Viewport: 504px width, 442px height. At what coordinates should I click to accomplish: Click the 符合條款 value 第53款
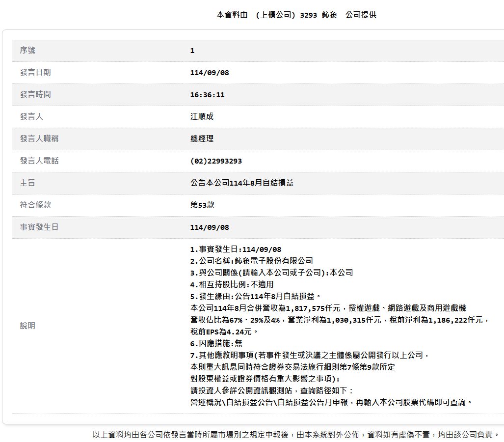tap(202, 205)
